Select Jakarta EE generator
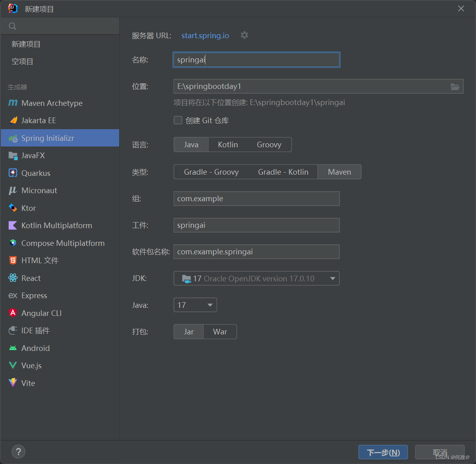This screenshot has height=464, width=476. pos(60,120)
